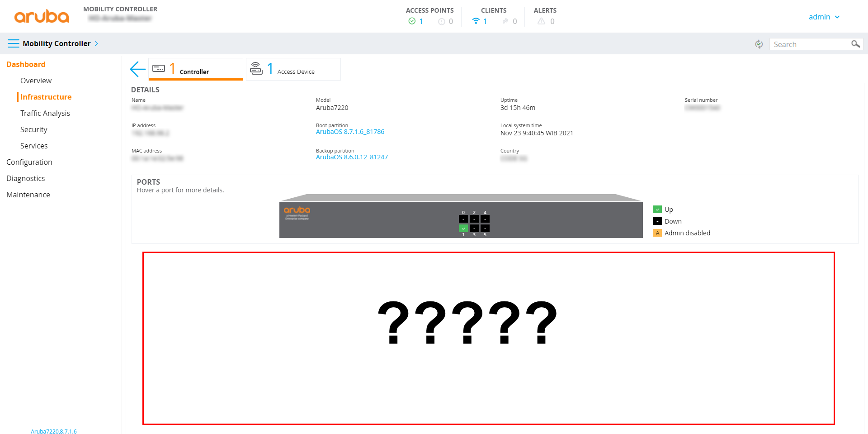Click the Aruba7220,8.7.1.6 version link
The height and width of the screenshot is (434, 868).
pos(54,431)
